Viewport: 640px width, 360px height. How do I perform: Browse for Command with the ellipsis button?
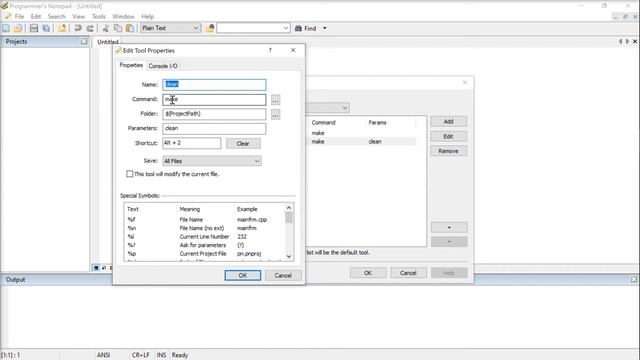tap(276, 100)
